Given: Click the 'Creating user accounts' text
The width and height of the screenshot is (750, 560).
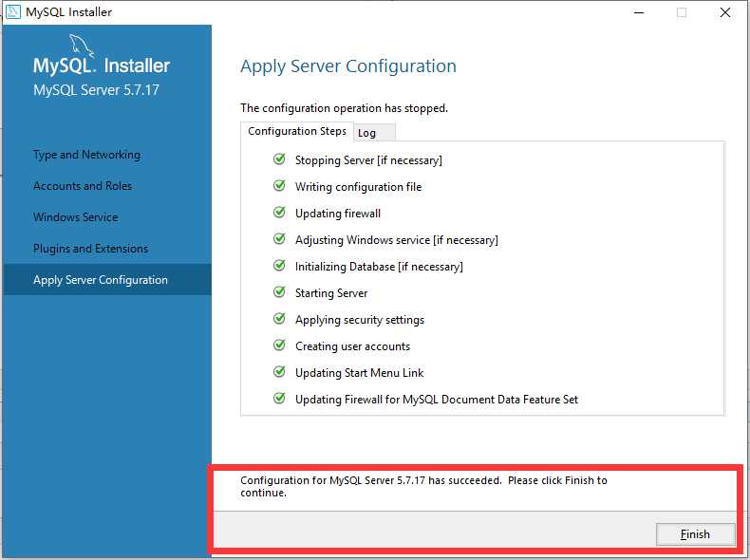Looking at the screenshot, I should click(x=352, y=346).
